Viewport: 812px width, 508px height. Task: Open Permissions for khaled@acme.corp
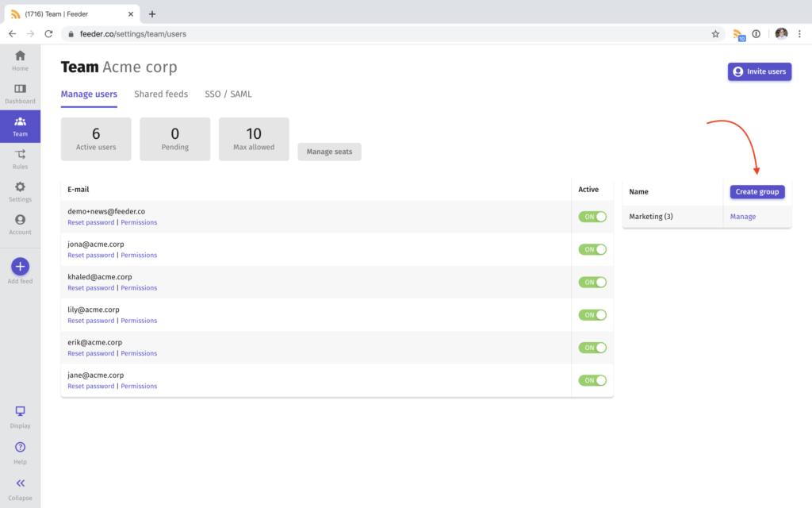pos(139,287)
